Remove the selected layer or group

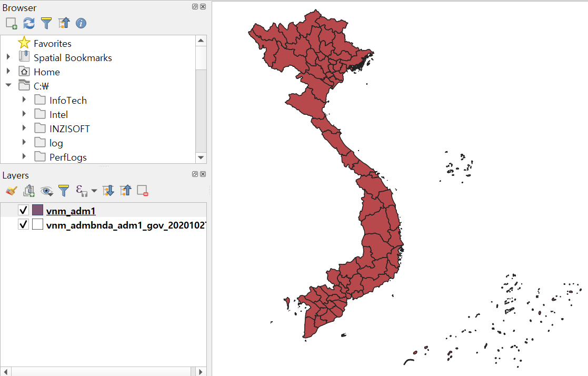(143, 191)
